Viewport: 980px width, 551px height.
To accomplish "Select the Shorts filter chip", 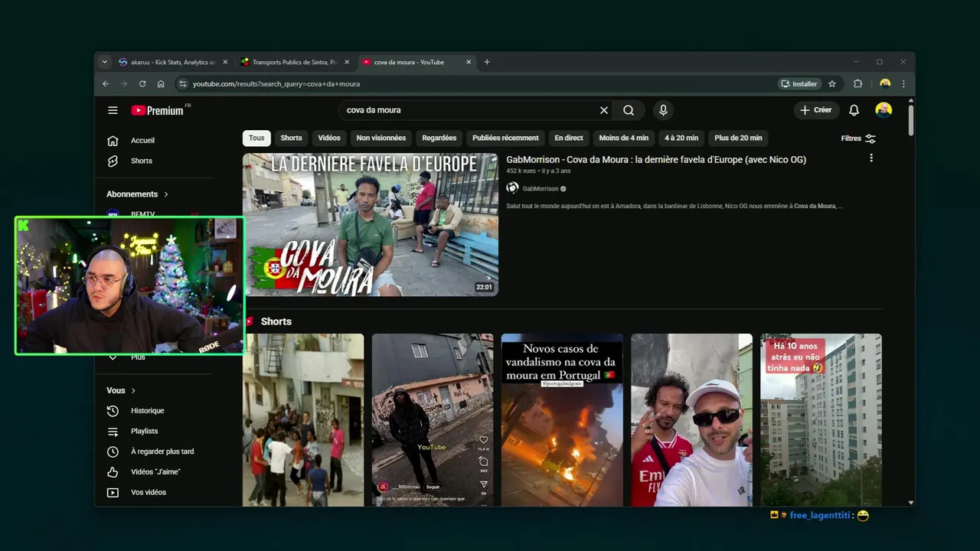I will coord(291,138).
